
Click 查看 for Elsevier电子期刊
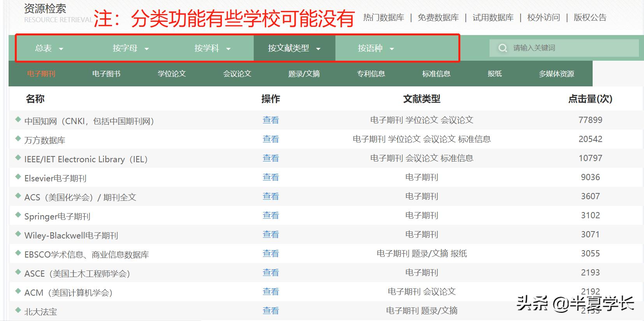tap(271, 177)
